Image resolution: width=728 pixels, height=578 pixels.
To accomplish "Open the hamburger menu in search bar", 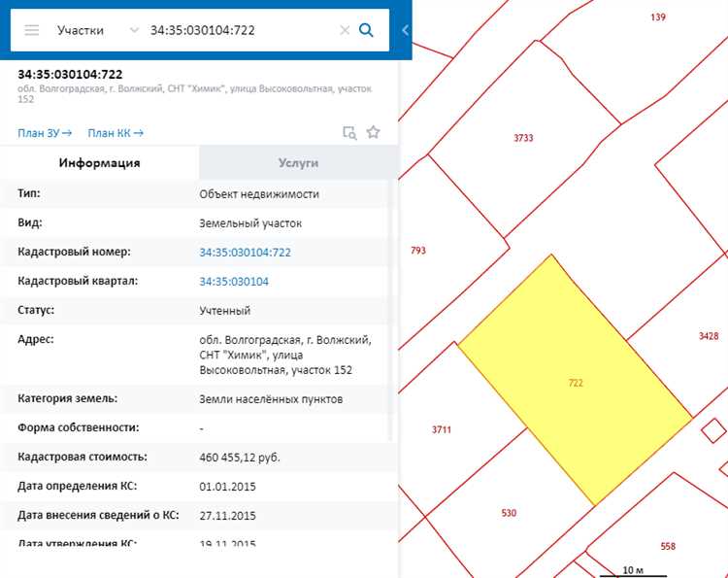I will 32,30.
